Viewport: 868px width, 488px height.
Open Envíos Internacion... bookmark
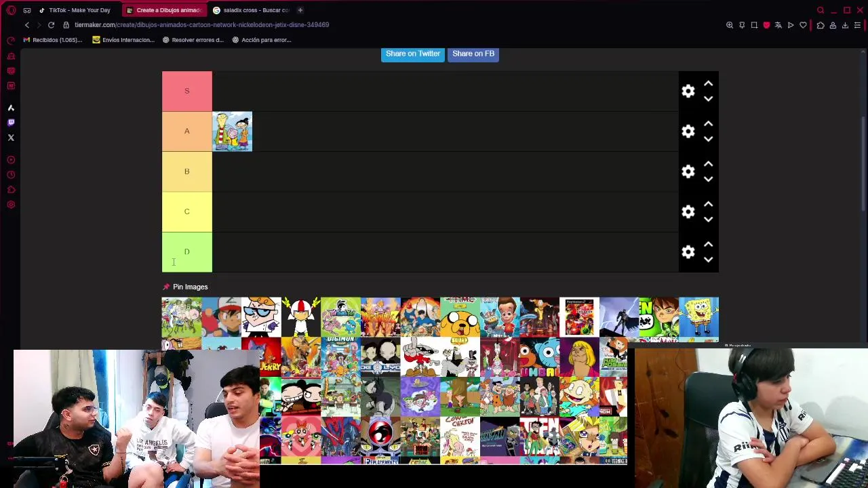[123, 40]
